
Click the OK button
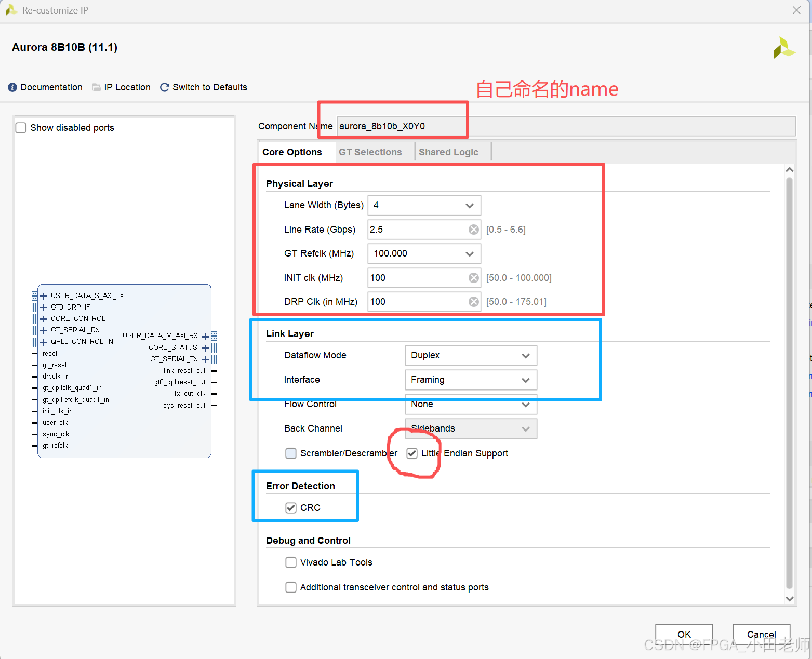(684, 634)
